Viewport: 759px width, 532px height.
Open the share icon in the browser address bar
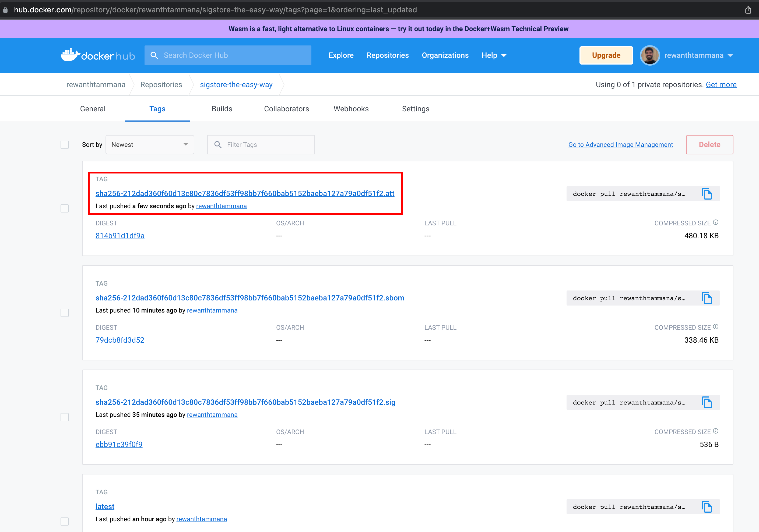click(748, 10)
